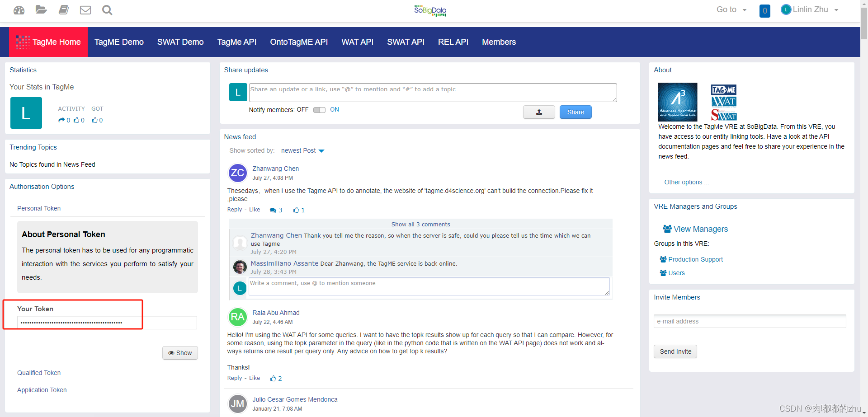868x417 pixels.
Task: Open the SWAT Demo tab
Action: (x=180, y=42)
